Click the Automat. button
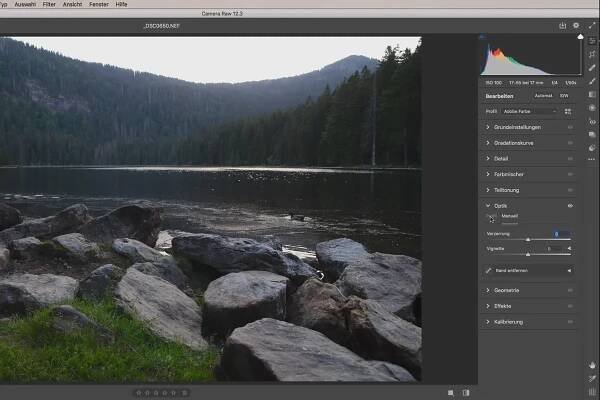Image resolution: width=600 pixels, height=400 pixels. tap(543, 95)
